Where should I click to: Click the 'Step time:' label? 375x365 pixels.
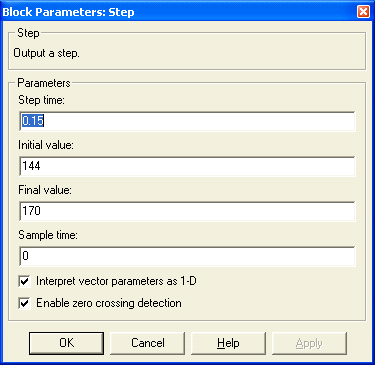pos(41,100)
